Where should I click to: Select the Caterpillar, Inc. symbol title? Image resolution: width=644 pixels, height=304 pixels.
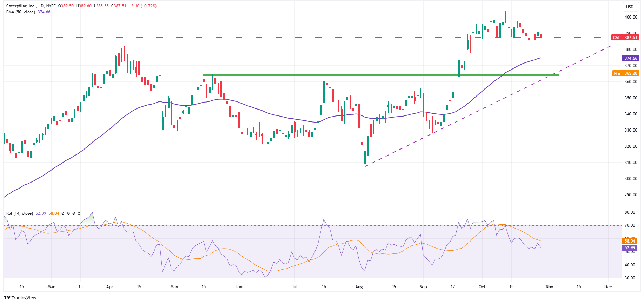[22, 6]
